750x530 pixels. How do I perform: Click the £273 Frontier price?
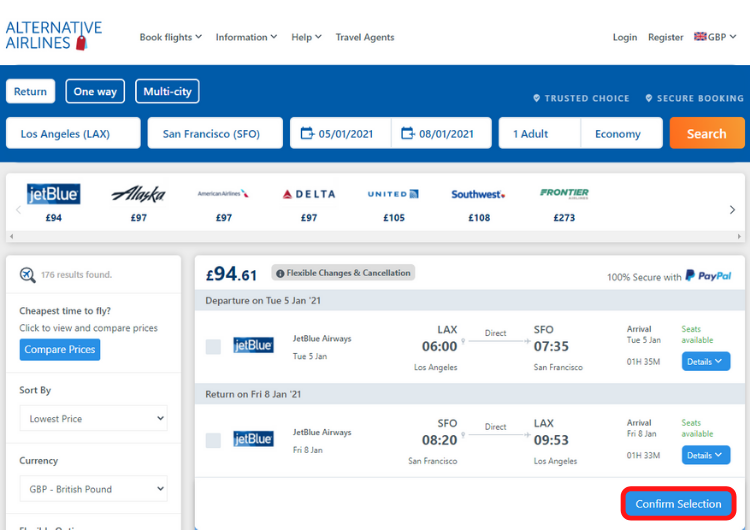564,218
